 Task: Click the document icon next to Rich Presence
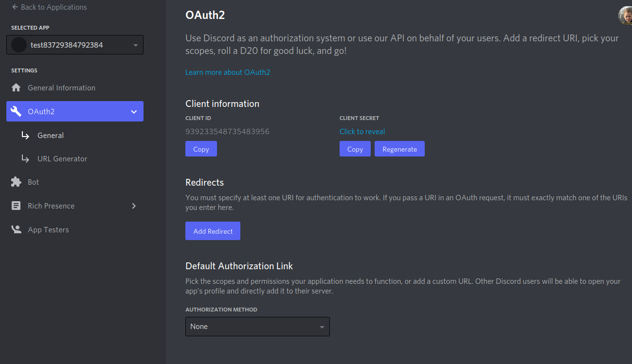(x=16, y=206)
